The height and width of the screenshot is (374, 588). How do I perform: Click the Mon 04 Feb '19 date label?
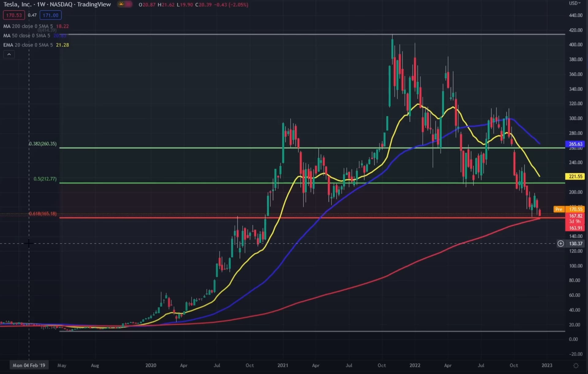pos(29,365)
